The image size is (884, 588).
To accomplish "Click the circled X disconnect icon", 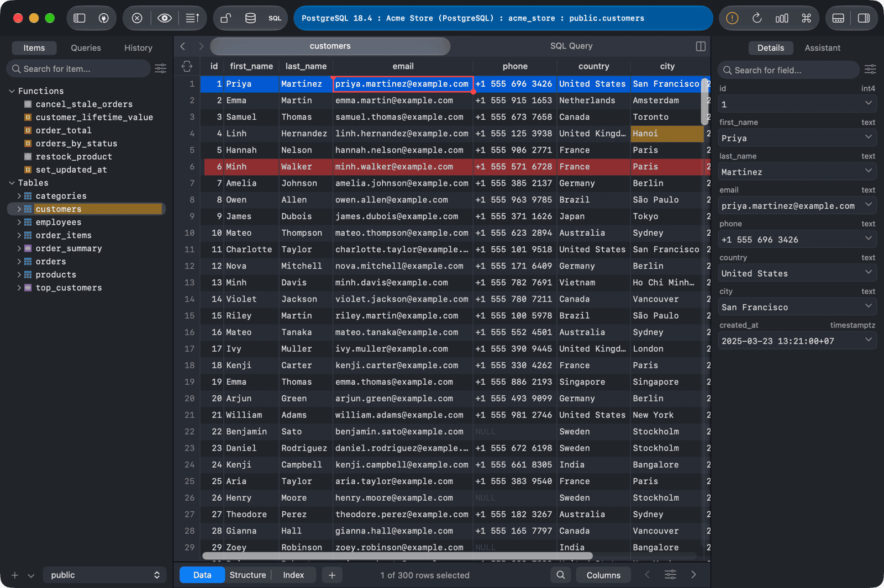I will [137, 18].
